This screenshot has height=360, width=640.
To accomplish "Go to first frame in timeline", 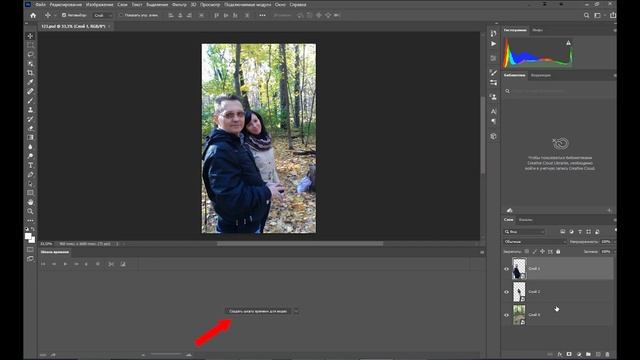I will click(x=43, y=264).
